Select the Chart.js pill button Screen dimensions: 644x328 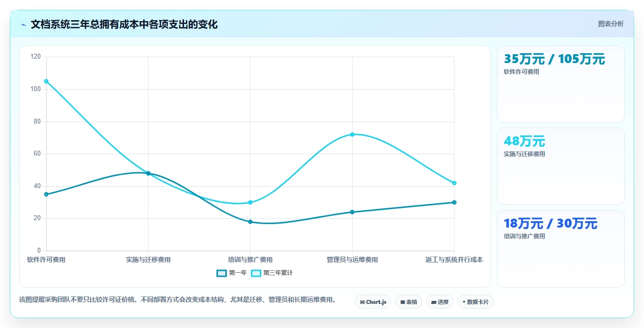click(373, 302)
